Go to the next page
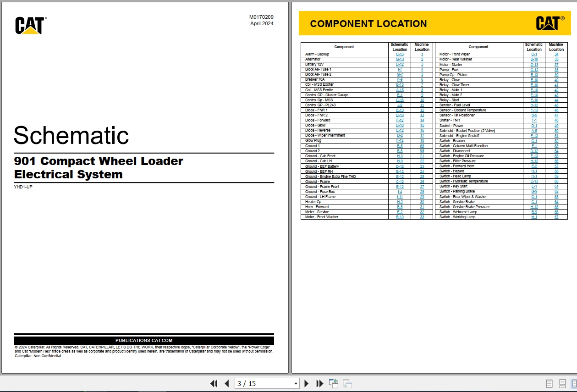 tap(307, 384)
